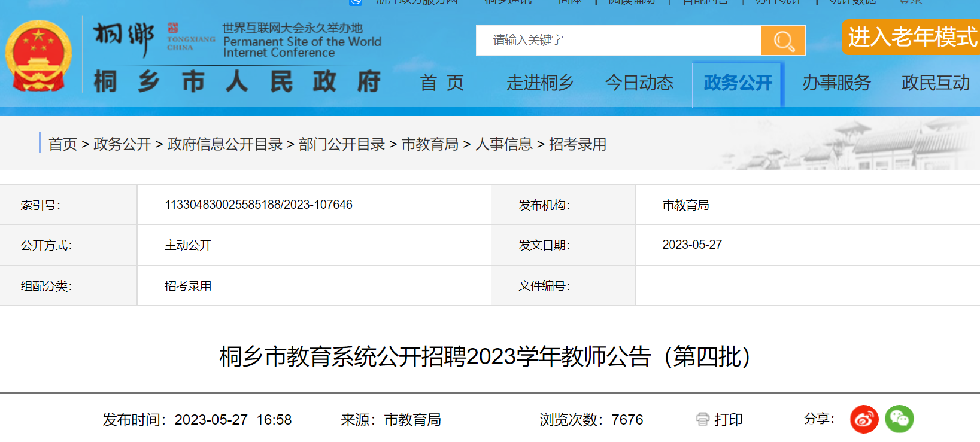This screenshot has height=442, width=980.
Task: Click 招考录用 in the breadcrumb
Action: coord(577,144)
